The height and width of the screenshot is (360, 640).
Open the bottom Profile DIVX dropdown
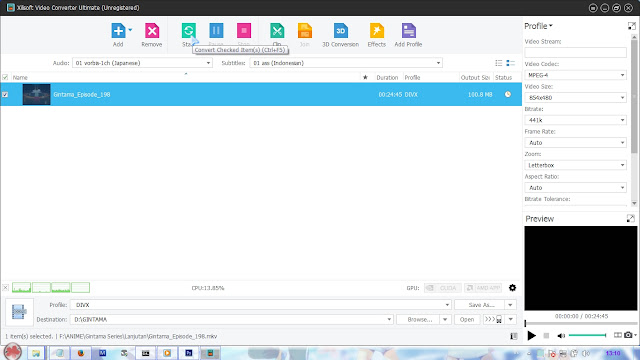(261, 305)
